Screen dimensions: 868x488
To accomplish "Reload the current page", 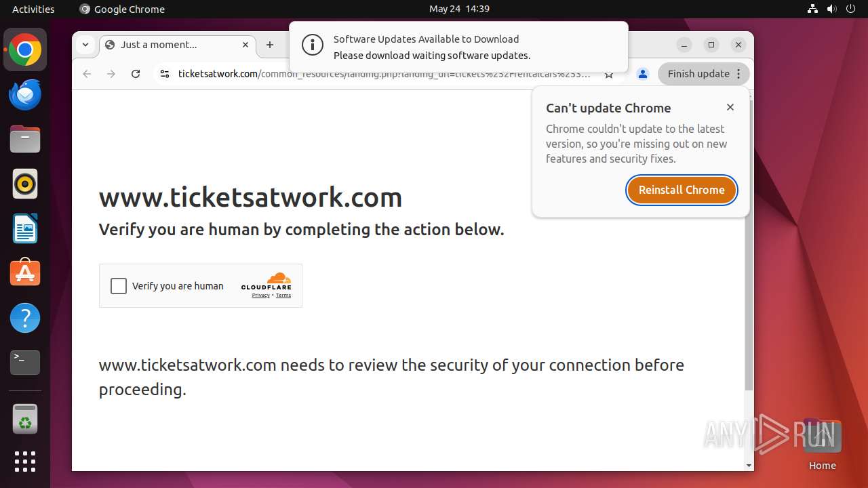I will coord(136,74).
